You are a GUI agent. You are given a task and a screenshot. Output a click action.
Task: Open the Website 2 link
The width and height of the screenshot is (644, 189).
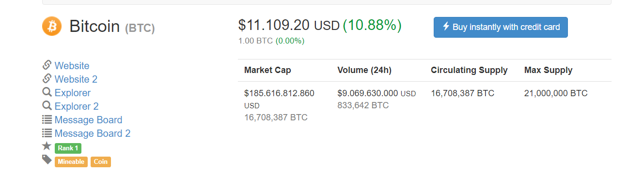point(76,79)
